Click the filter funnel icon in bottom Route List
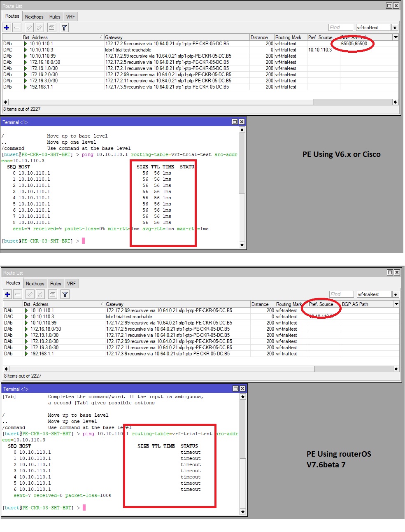 (x=65, y=294)
